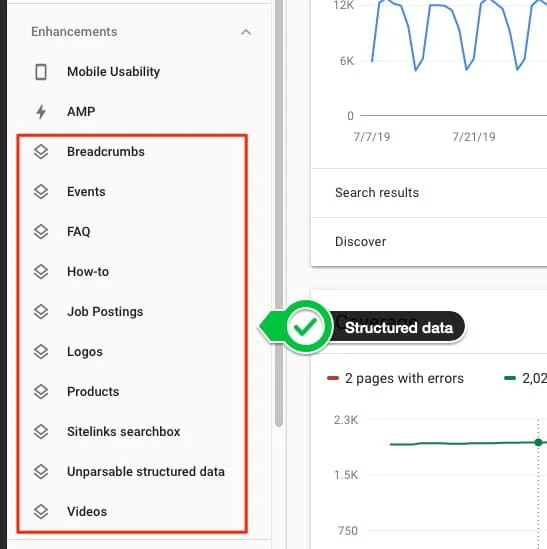Image resolution: width=547 pixels, height=549 pixels.
Task: Click the Events layers icon
Action: click(41, 192)
